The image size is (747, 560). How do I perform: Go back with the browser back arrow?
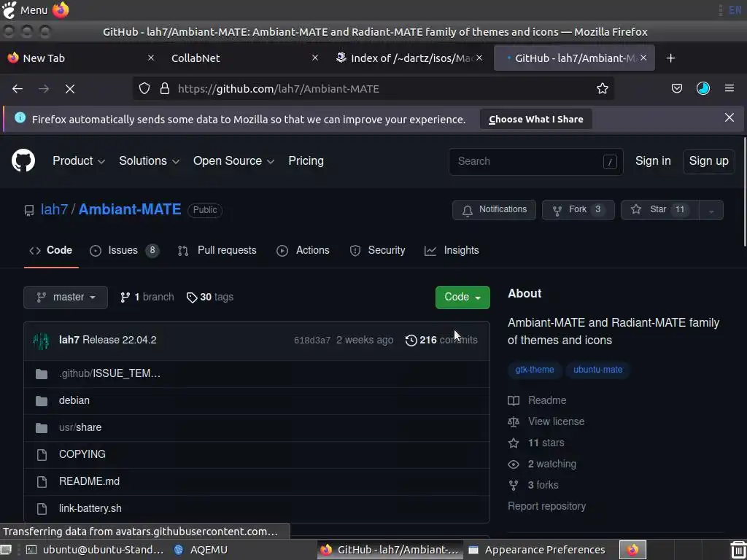coord(18,88)
